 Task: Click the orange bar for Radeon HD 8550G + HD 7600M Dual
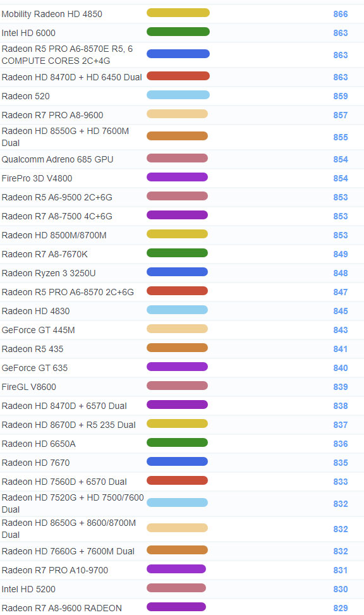click(x=178, y=136)
